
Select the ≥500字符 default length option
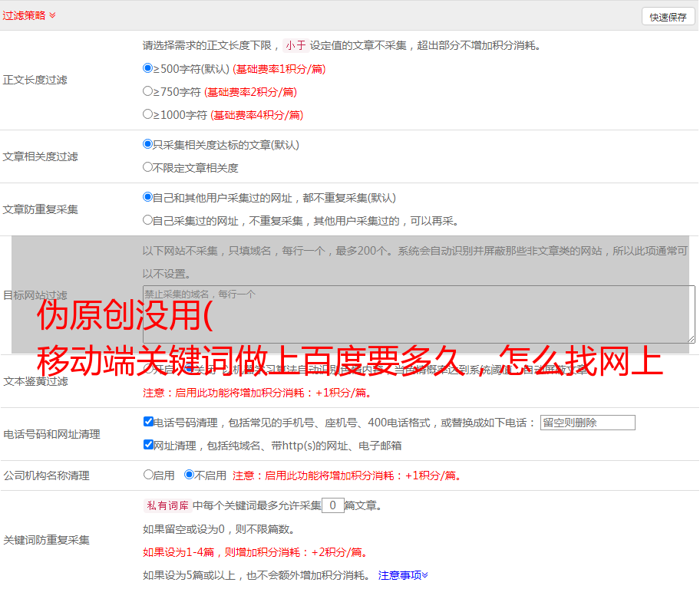(x=148, y=68)
